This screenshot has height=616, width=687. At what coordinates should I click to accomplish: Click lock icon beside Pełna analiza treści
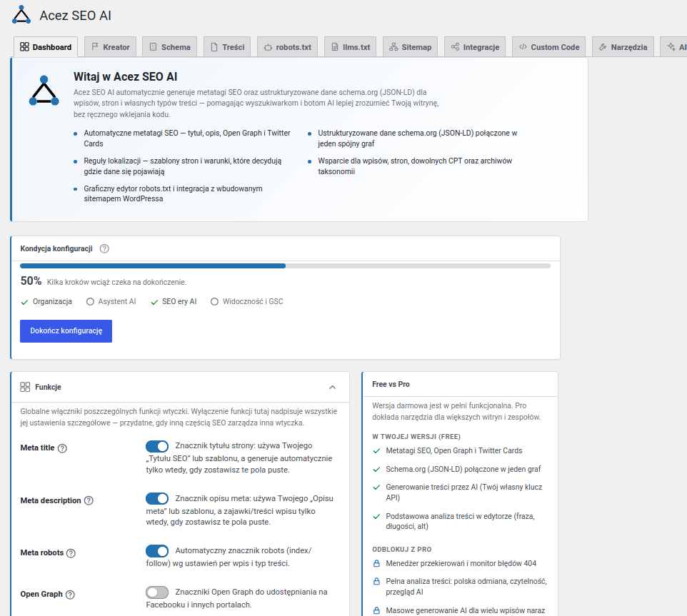376,582
